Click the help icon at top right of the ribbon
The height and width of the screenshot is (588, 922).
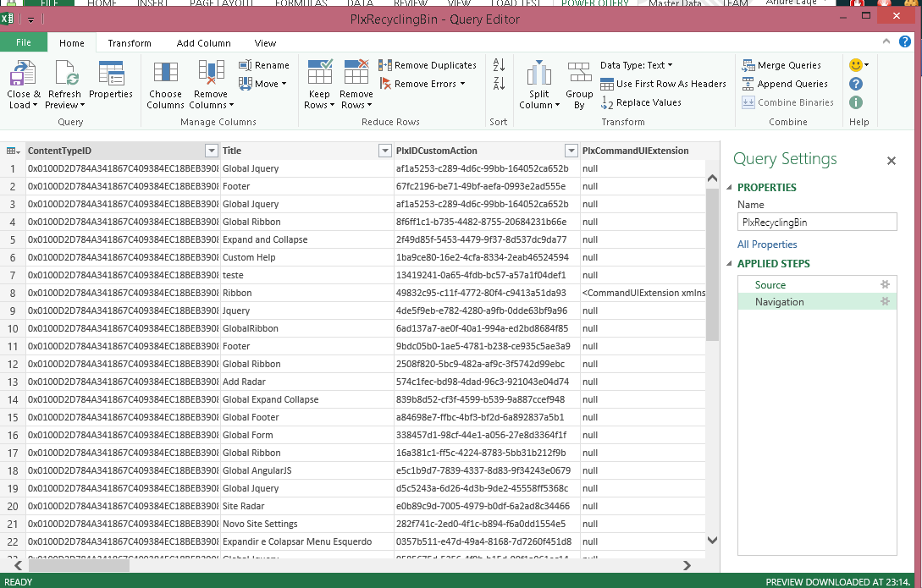905,41
